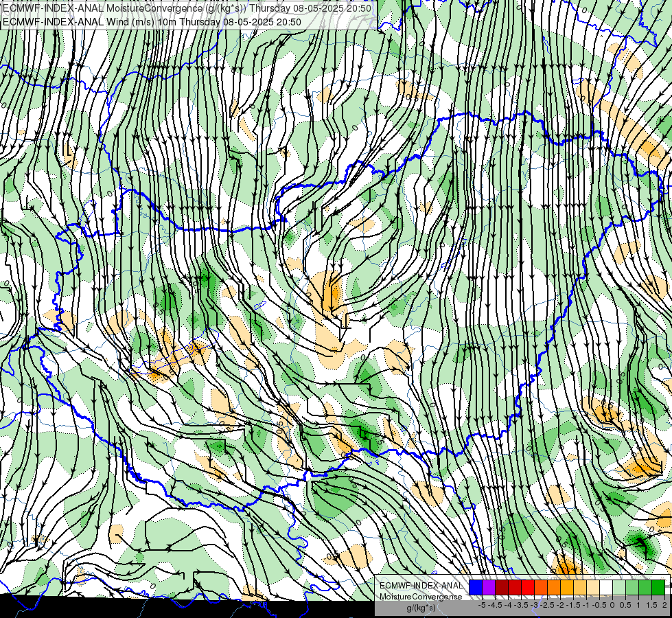Select the '-3.5' legend scale value
This screenshot has height=618, width=672.
521,605
